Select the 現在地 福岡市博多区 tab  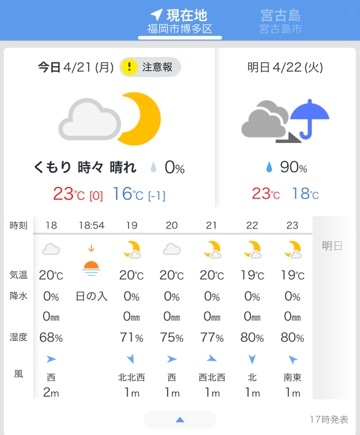coord(180,21)
